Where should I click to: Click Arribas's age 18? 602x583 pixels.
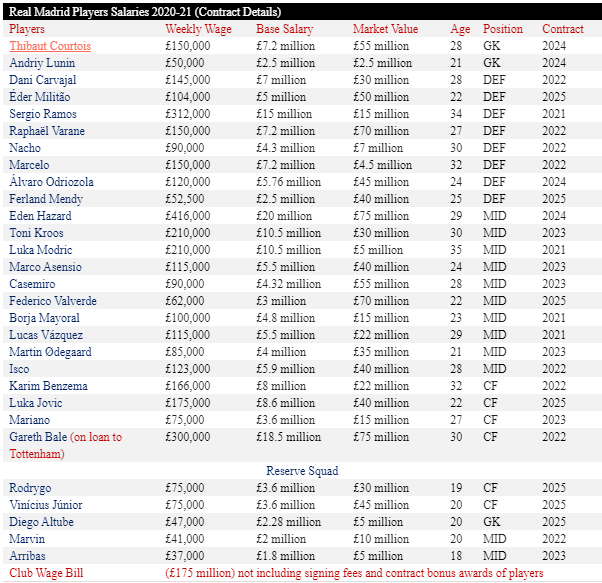[456, 556]
